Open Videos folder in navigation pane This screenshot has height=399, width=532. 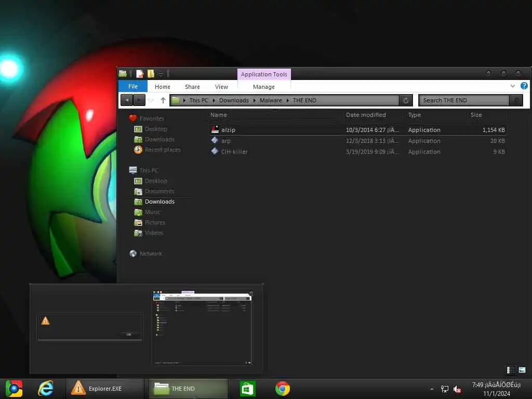(x=154, y=233)
